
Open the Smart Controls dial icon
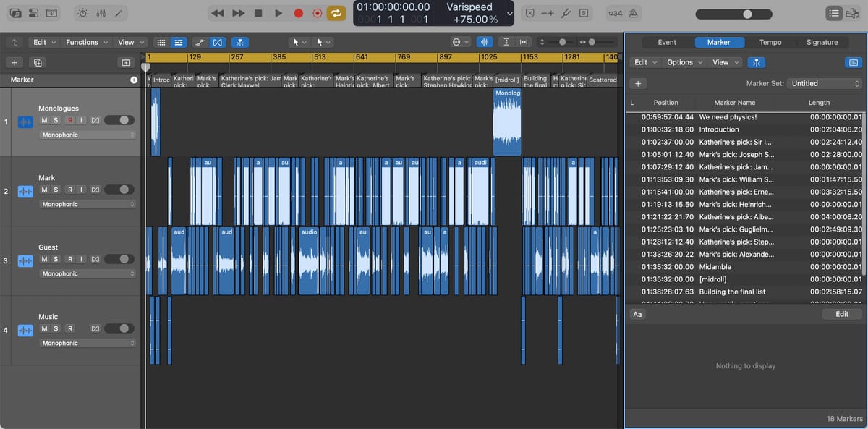84,13
